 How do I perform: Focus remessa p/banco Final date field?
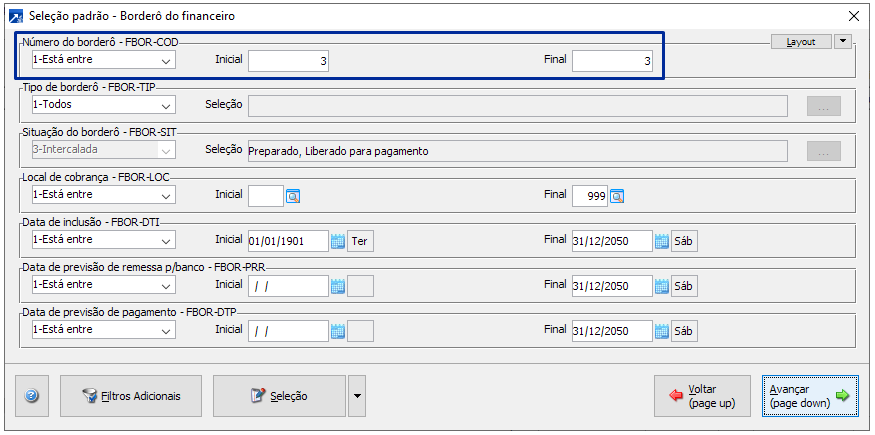(x=612, y=287)
